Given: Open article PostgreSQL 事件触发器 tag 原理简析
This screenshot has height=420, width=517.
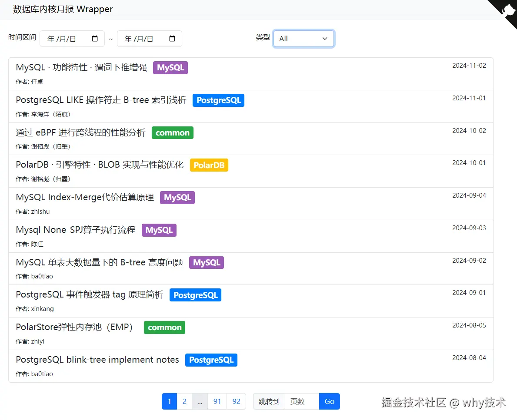Looking at the screenshot, I should [x=89, y=294].
